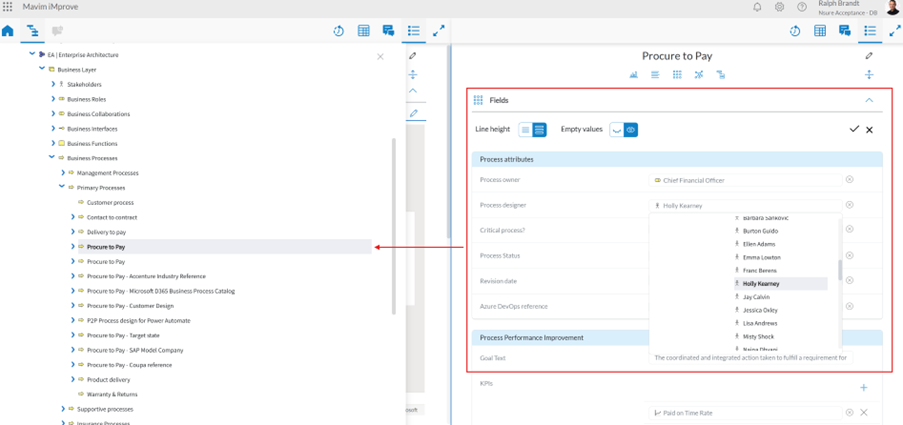903x425 pixels.
Task: Switch to the expanded line height option
Action: click(x=540, y=130)
